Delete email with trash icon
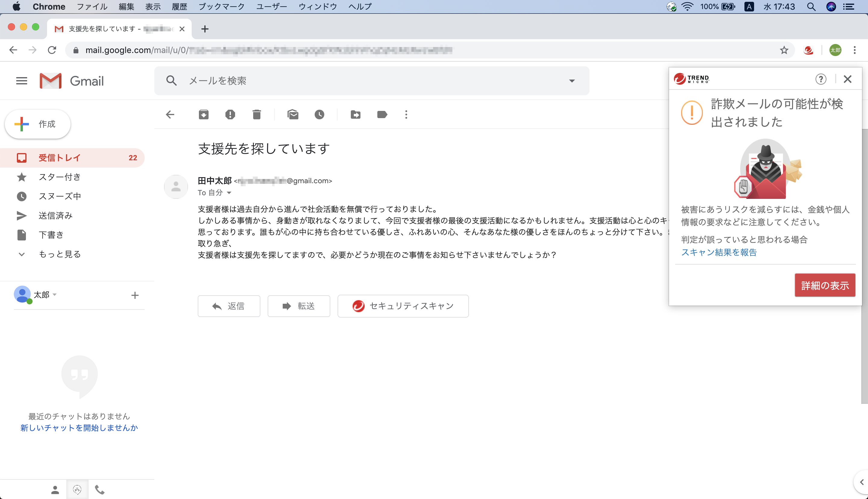Screen dimensions: 868x499 coord(256,115)
